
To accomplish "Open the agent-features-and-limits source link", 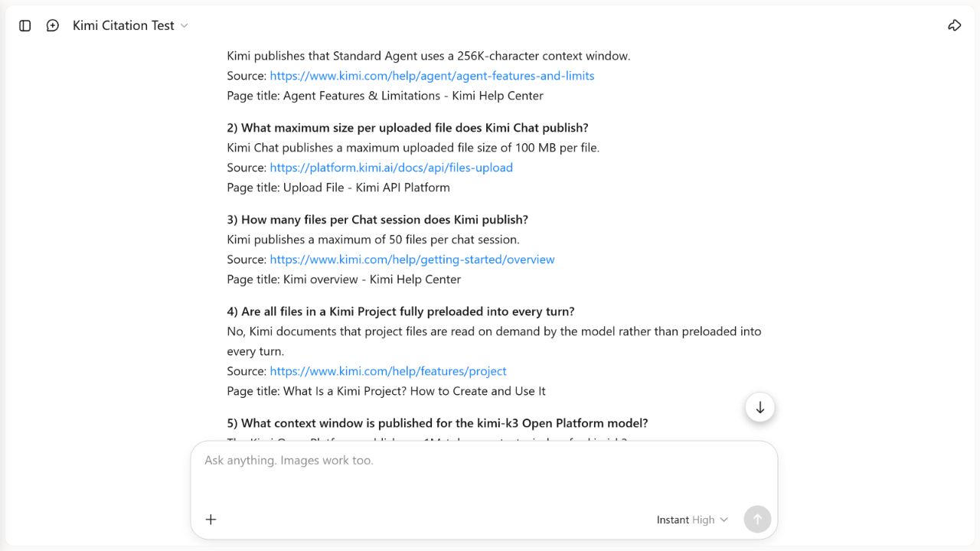I will point(432,76).
